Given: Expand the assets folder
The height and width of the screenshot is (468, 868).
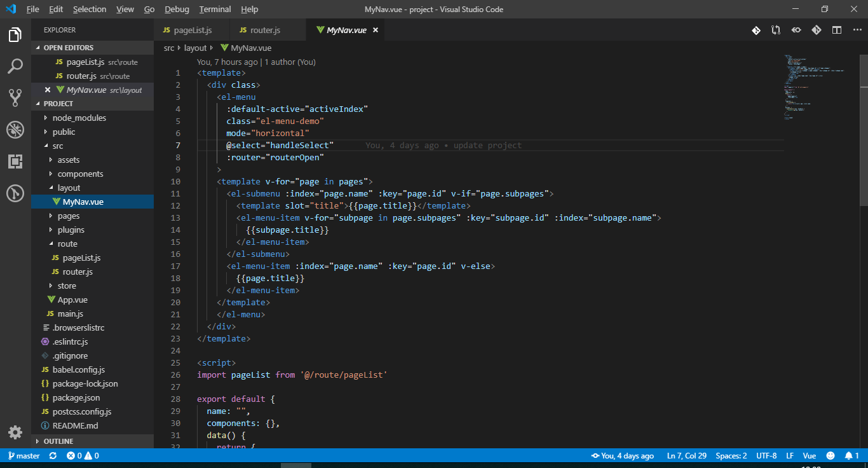Looking at the screenshot, I should click(51, 160).
